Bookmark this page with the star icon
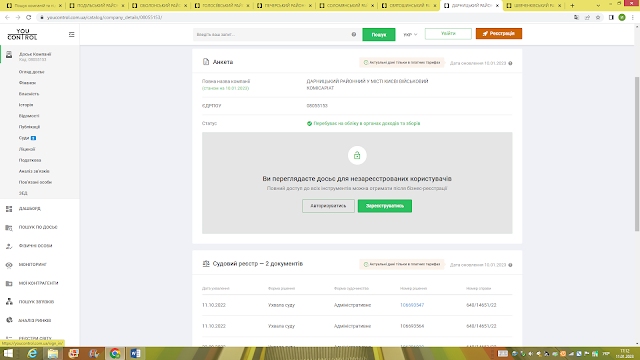Screen dimensions: 640x360 pyautogui.click(x=598, y=17)
